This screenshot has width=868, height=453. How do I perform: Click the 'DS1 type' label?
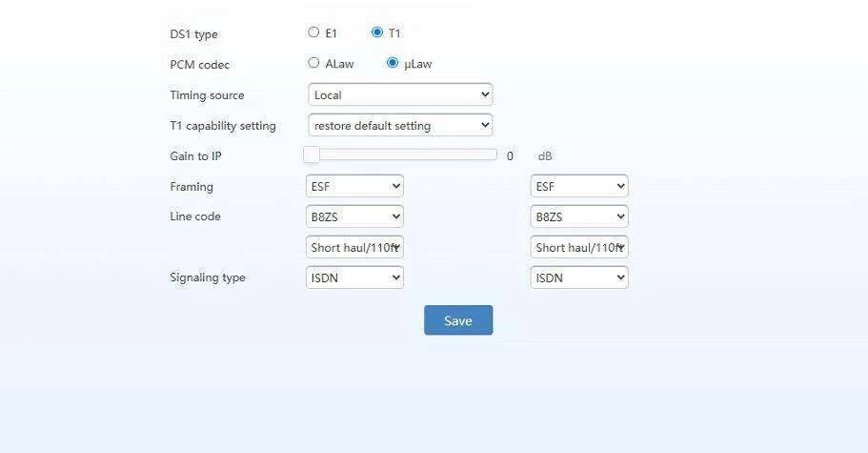(x=193, y=34)
